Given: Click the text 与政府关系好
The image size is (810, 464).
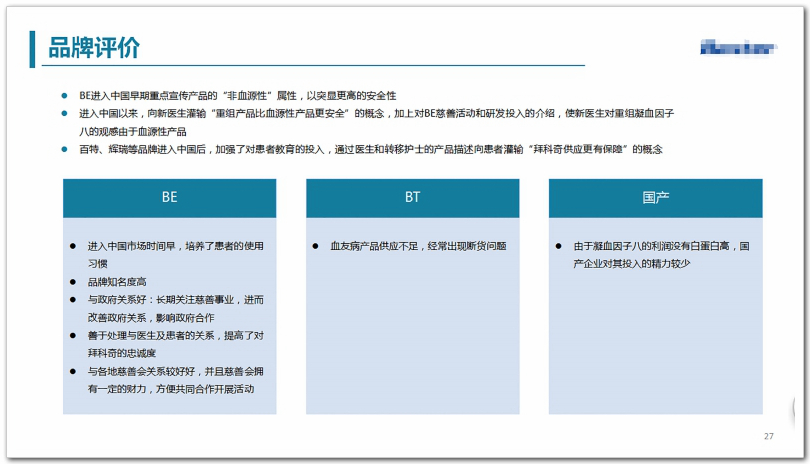Looking at the screenshot, I should pyautogui.click(x=117, y=300).
